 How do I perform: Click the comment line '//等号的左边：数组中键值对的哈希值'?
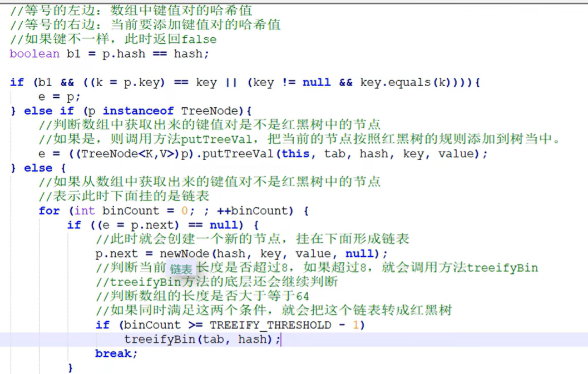click(131, 11)
